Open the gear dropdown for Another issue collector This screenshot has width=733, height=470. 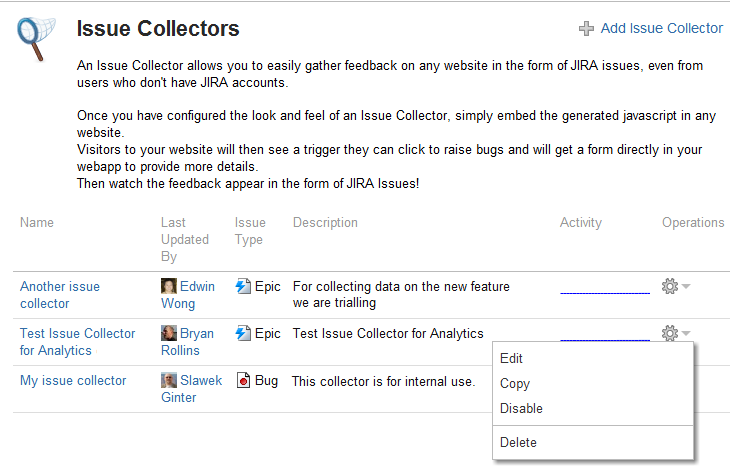pos(676,286)
